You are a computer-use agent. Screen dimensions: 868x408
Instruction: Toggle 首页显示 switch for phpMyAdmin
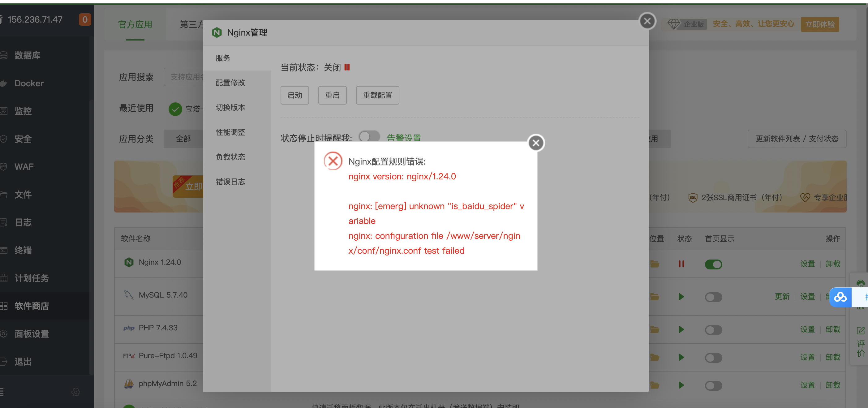[x=713, y=385]
